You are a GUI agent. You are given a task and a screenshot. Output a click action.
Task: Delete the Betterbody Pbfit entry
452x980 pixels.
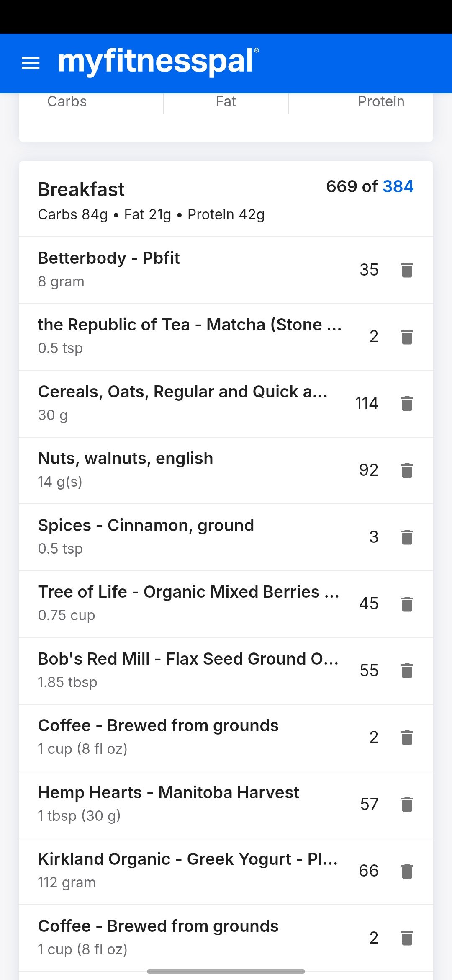click(x=407, y=270)
